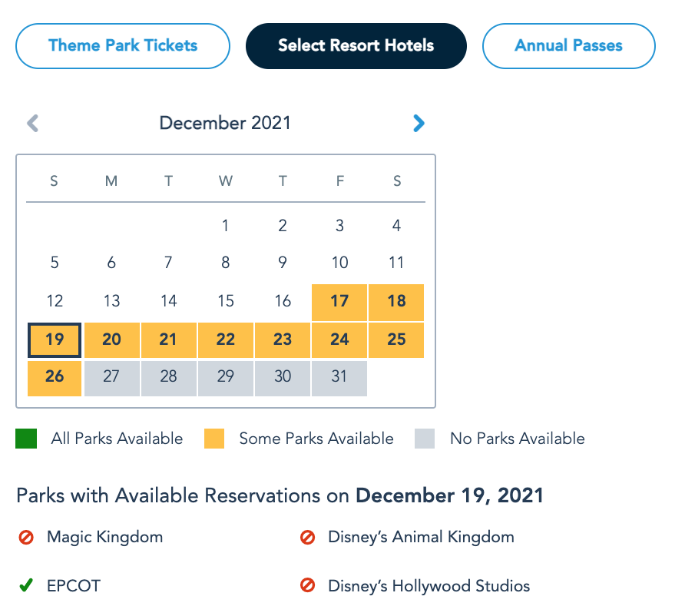Click unavailable icon beside Disney's Animal Kingdom

pos(307,538)
